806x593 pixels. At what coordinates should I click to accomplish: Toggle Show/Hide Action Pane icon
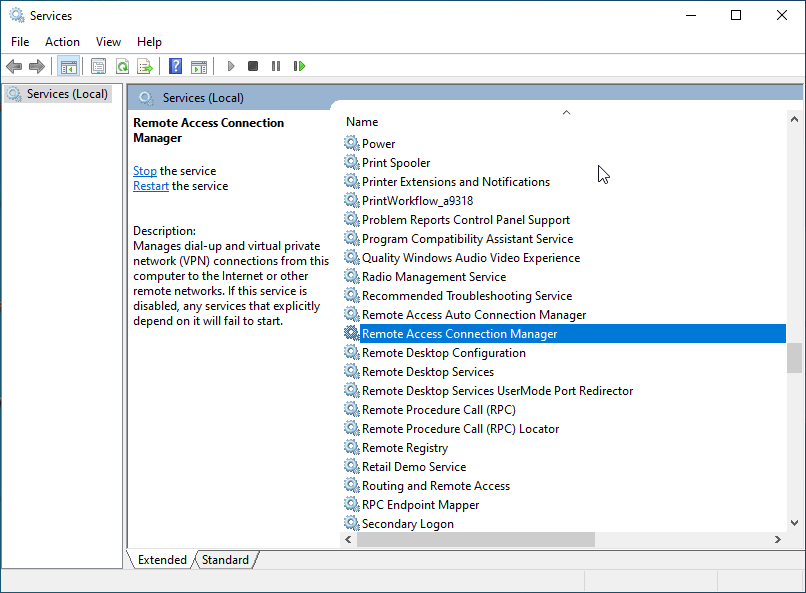tap(199, 66)
